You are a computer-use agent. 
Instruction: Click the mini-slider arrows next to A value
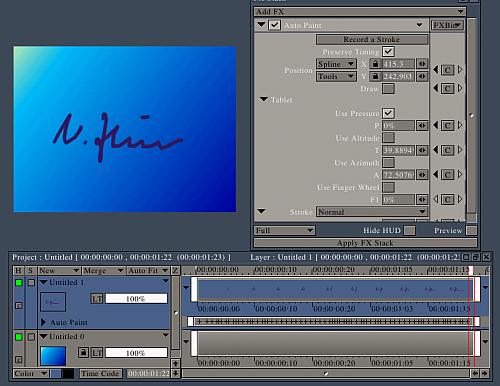(x=422, y=175)
